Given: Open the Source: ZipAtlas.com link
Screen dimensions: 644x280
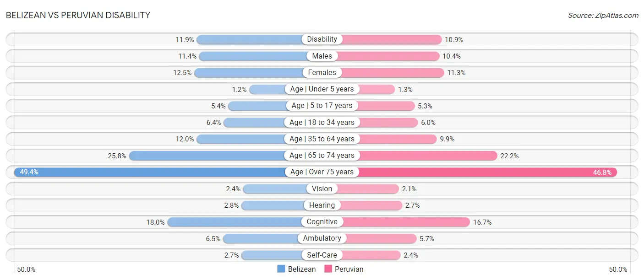Looking at the screenshot, I should coord(603,15).
